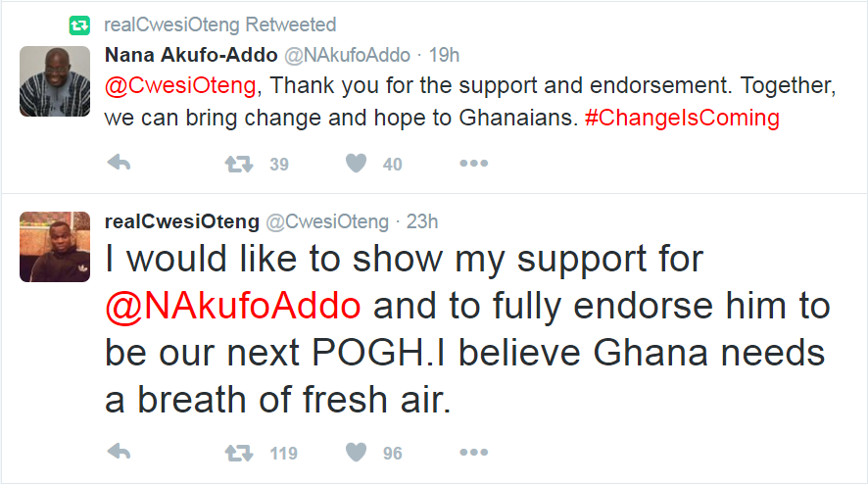Image resolution: width=868 pixels, height=484 pixels.
Task: Like realCwesiOteng's endorsement tweet
Action: point(357,452)
